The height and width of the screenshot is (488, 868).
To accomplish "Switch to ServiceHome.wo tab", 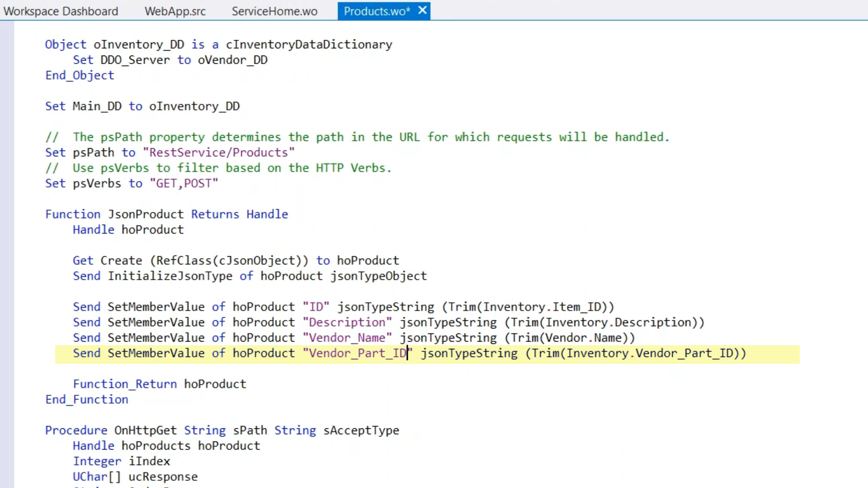I will pos(274,11).
